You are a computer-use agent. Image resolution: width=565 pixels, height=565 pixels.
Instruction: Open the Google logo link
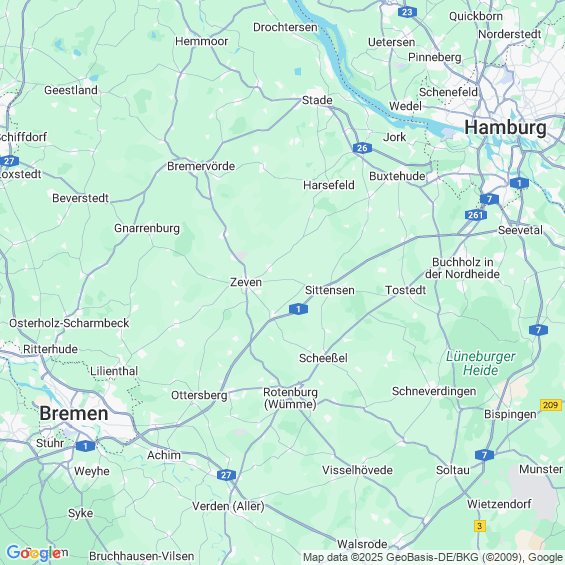coord(34,552)
